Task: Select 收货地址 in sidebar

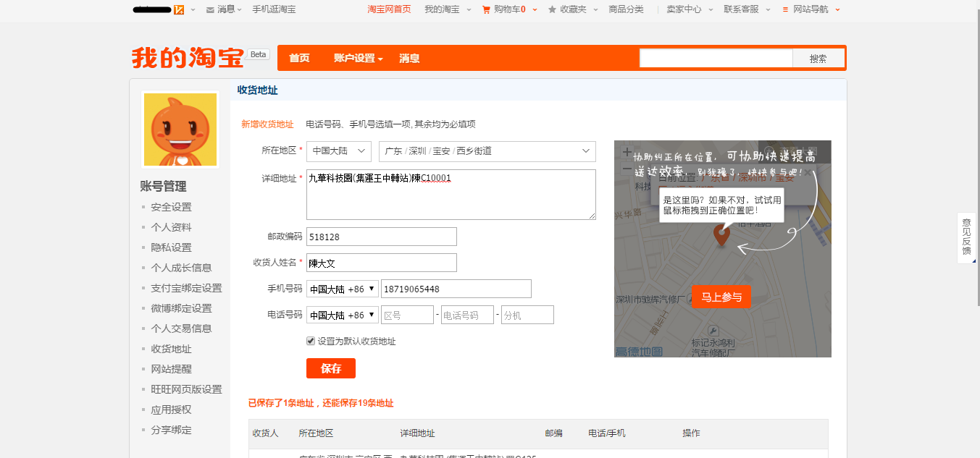Action: [172, 349]
